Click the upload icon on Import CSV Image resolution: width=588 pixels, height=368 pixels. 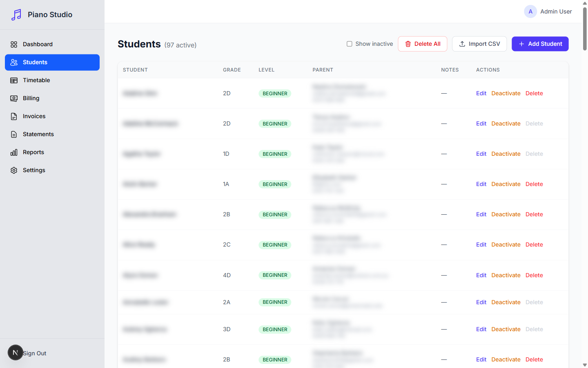click(462, 44)
